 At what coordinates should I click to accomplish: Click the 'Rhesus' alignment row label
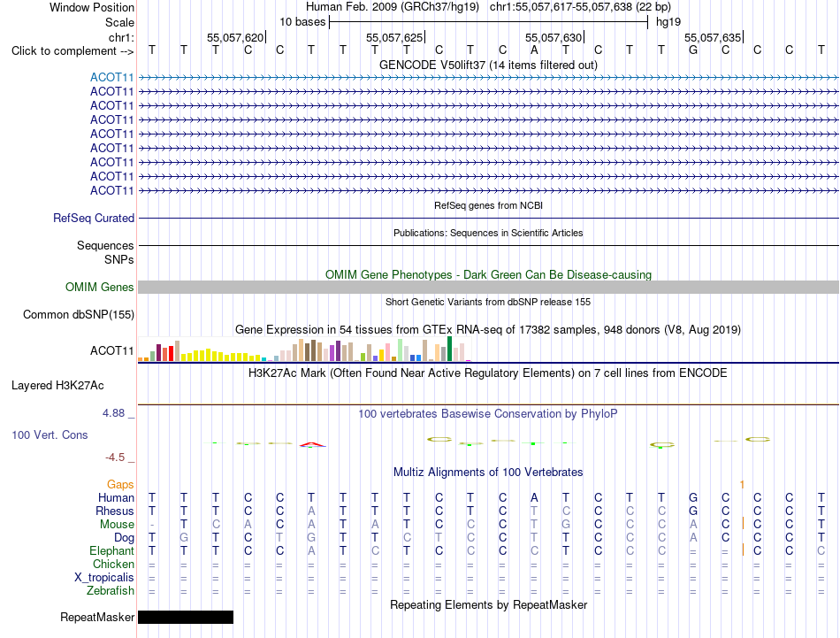tap(115, 511)
